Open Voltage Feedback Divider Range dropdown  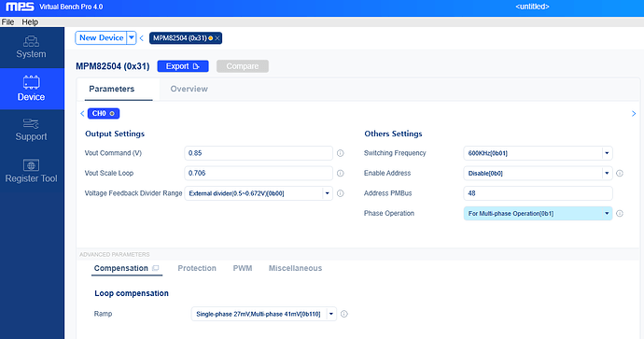[328, 193]
